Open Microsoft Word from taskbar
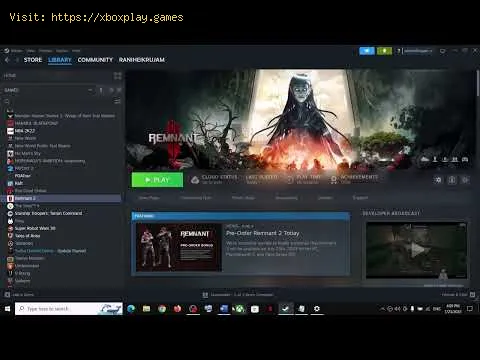Image resolution: width=480 pixels, height=360 pixels. 224,309
